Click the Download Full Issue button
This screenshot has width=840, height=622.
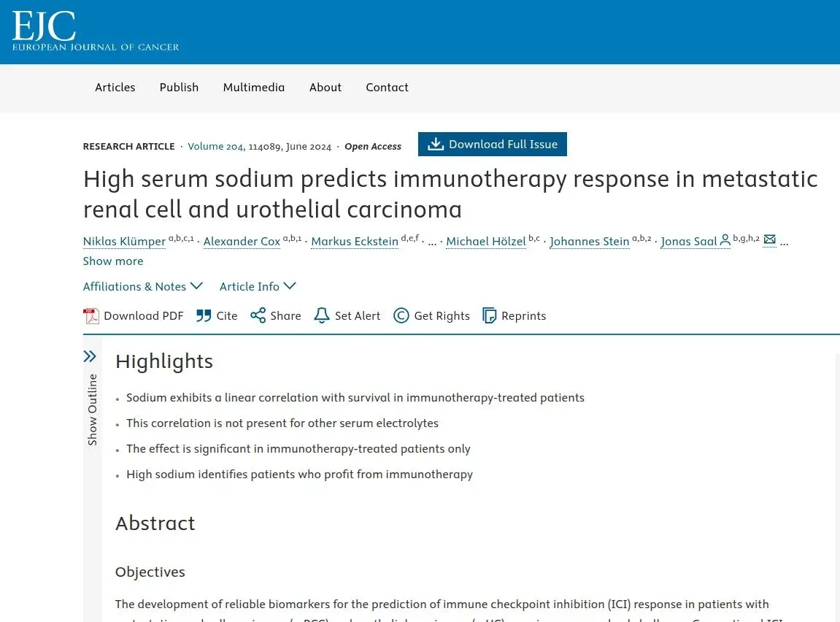(493, 144)
